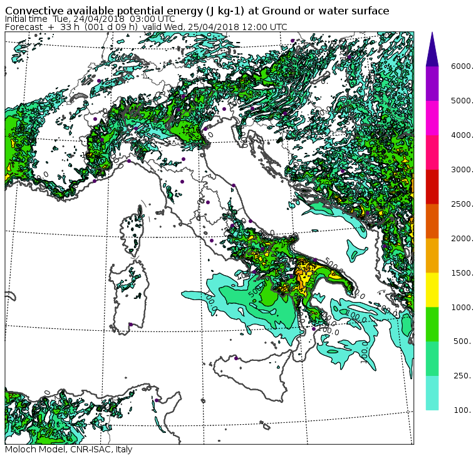476x458 pixels.
Task: Click the legend label "1500."
Action: click(462, 273)
